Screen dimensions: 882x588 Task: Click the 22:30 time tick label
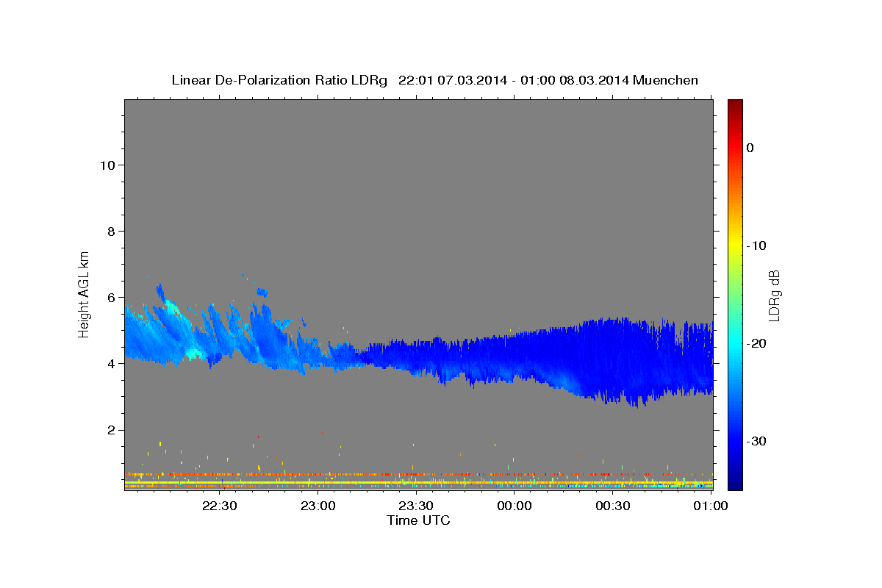[219, 506]
